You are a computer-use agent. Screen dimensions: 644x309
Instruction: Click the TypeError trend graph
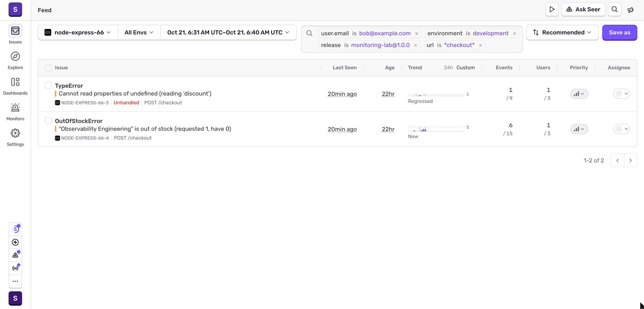[436, 94]
